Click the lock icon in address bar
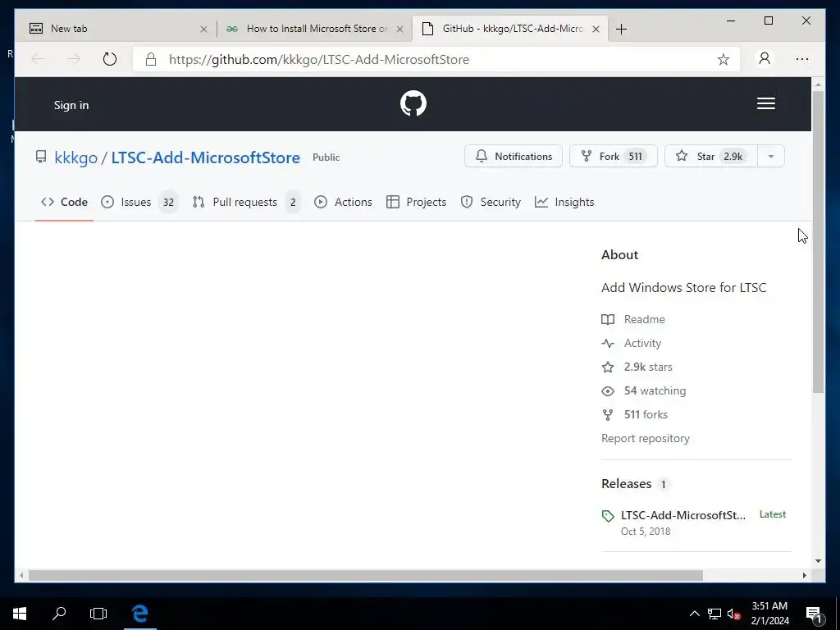 tap(151, 59)
